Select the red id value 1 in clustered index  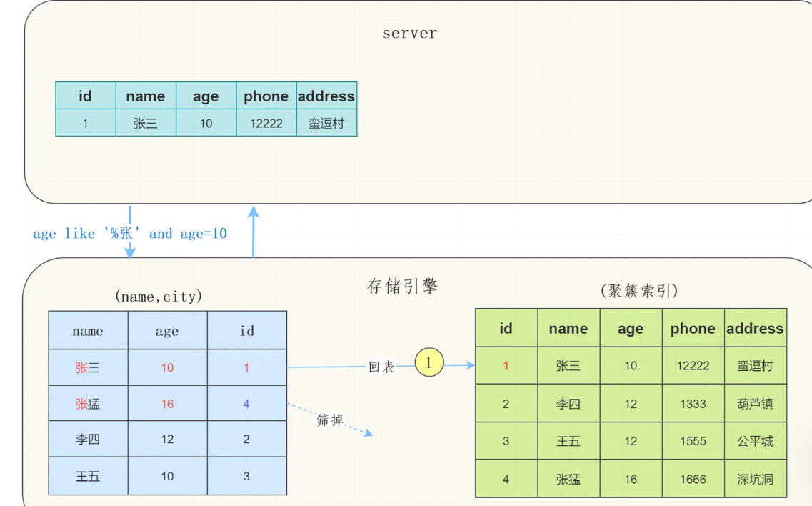click(x=505, y=365)
